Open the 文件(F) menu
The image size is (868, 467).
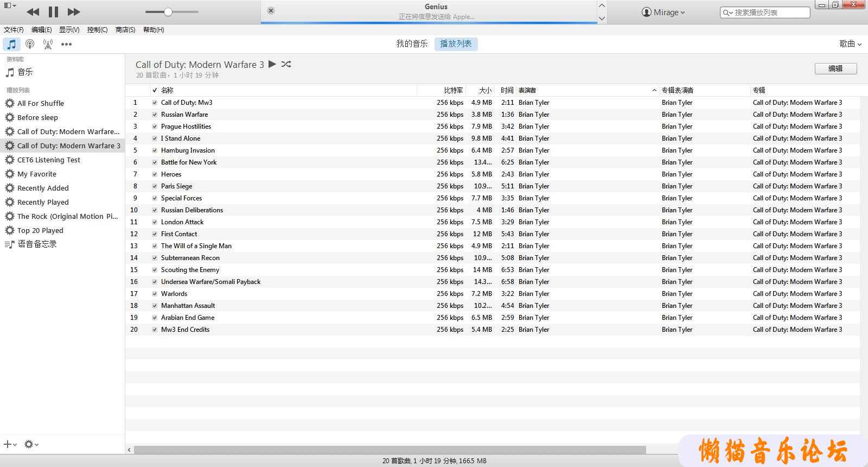click(14, 30)
